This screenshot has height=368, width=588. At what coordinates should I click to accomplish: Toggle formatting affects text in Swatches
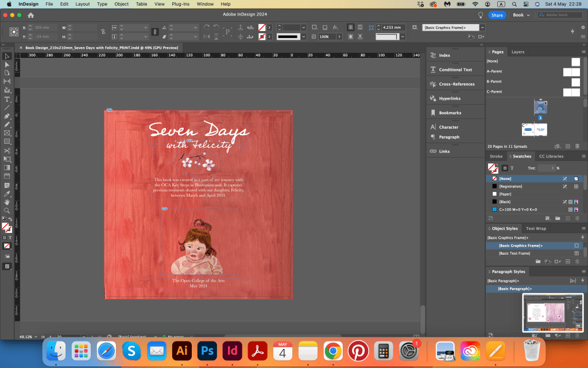pos(513,168)
